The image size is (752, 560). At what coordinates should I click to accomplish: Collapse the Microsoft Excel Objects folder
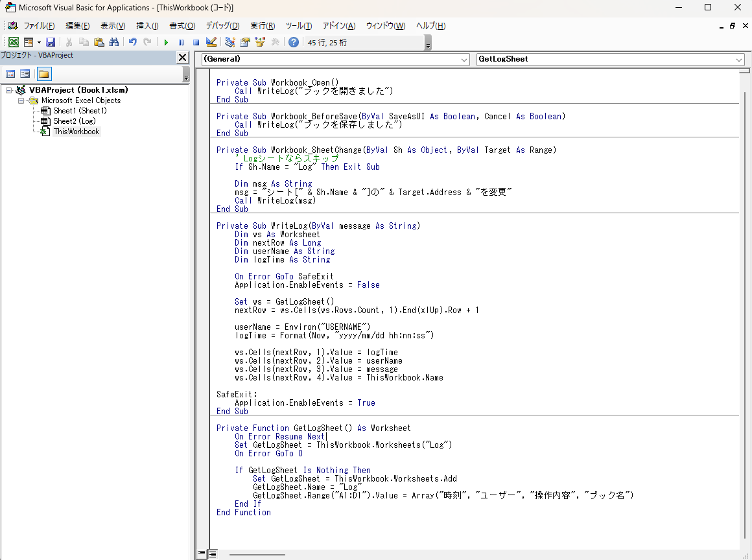click(21, 100)
